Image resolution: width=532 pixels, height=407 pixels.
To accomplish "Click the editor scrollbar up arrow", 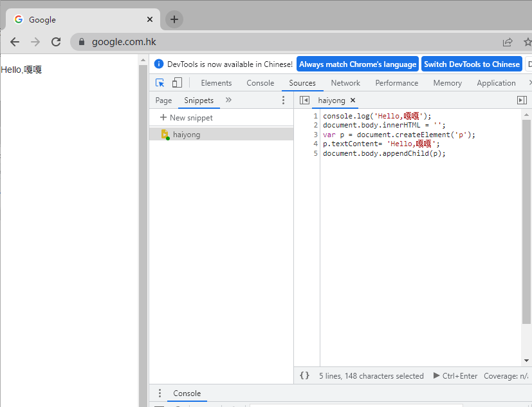I will point(527,115).
